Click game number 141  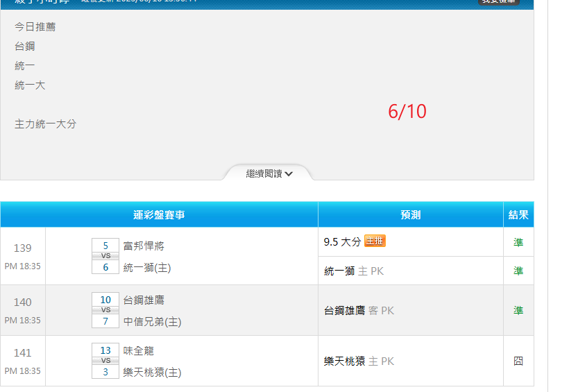(22, 352)
